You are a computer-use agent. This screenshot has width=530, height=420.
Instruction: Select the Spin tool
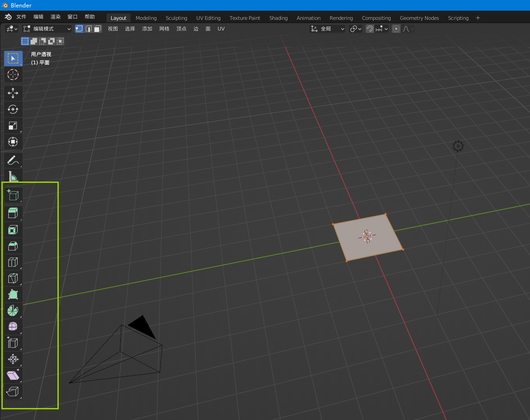[13, 311]
